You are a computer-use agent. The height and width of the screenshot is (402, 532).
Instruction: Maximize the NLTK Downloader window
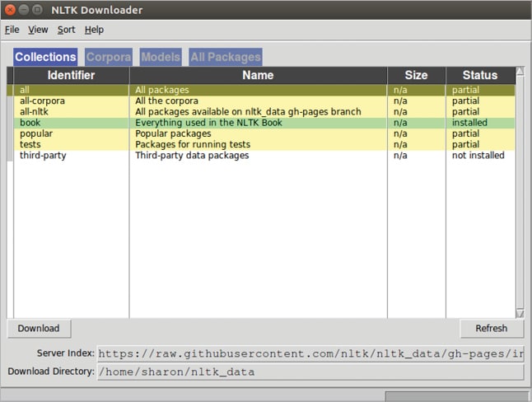coord(37,10)
